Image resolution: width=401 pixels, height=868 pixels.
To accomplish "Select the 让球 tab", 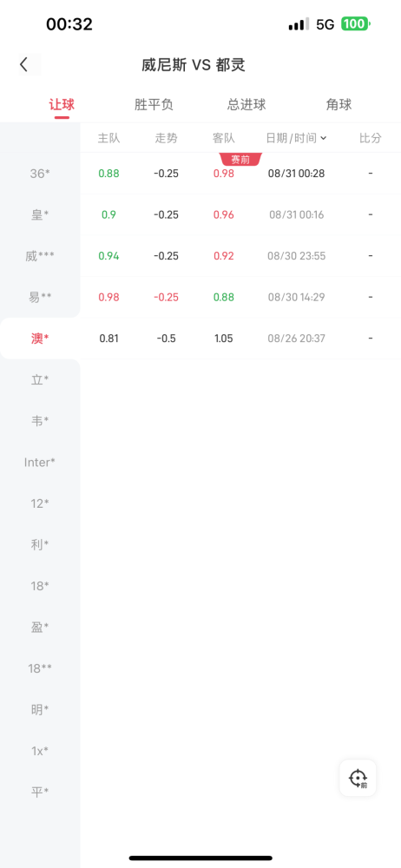I will click(62, 105).
